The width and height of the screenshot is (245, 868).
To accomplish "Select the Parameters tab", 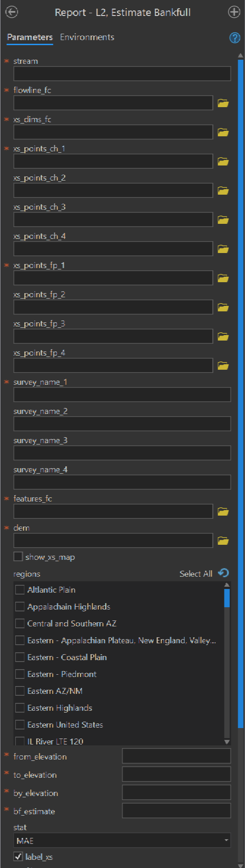I will click(30, 37).
